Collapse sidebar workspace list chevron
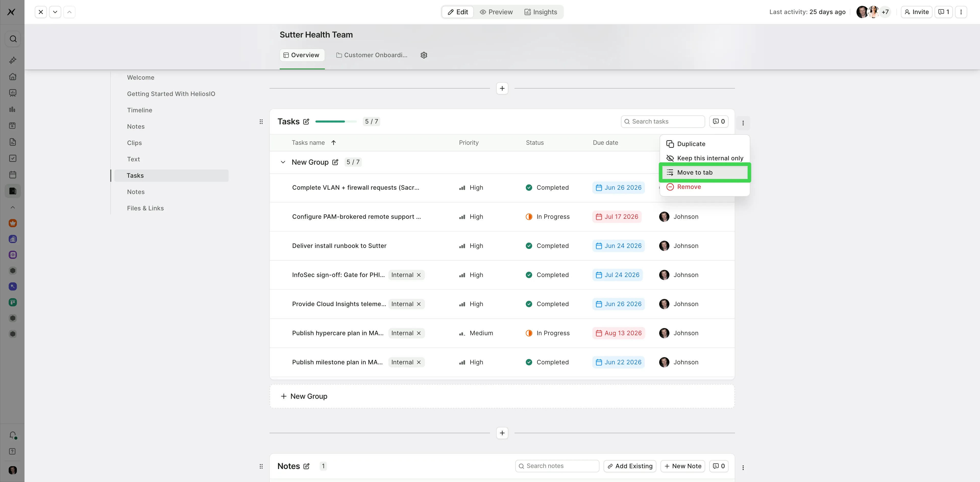 point(13,207)
